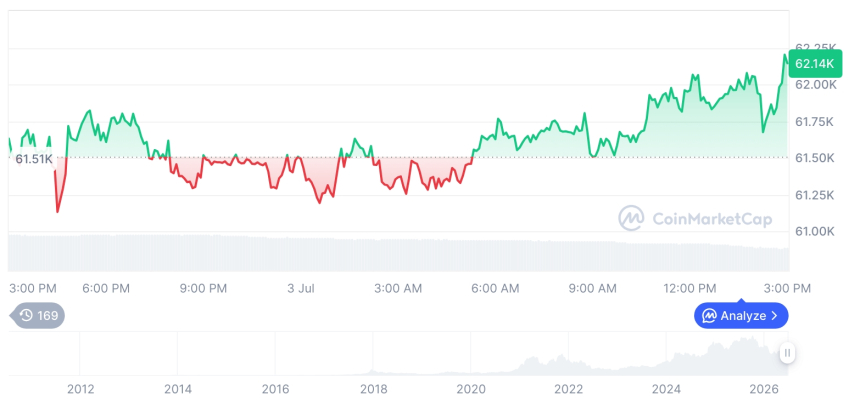Click the volume bars area under the chart
The image size is (860, 401).
(x=399, y=253)
